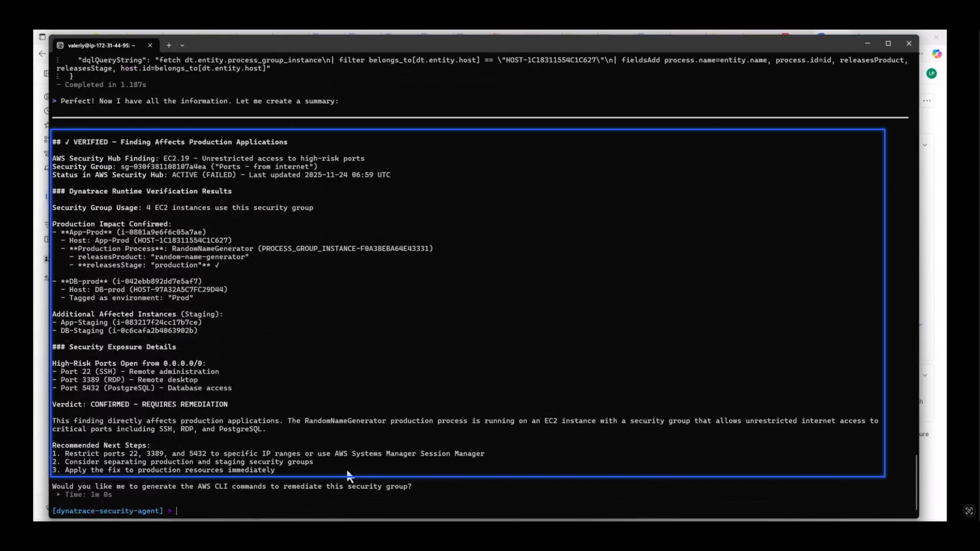Click the tab workspaces icon in the top left
The image size is (980, 551).
click(42, 37)
